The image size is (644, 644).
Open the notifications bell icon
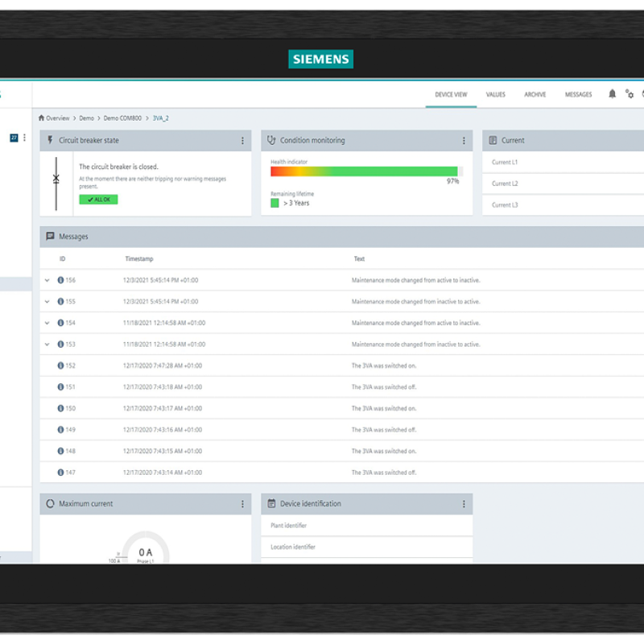coord(612,94)
